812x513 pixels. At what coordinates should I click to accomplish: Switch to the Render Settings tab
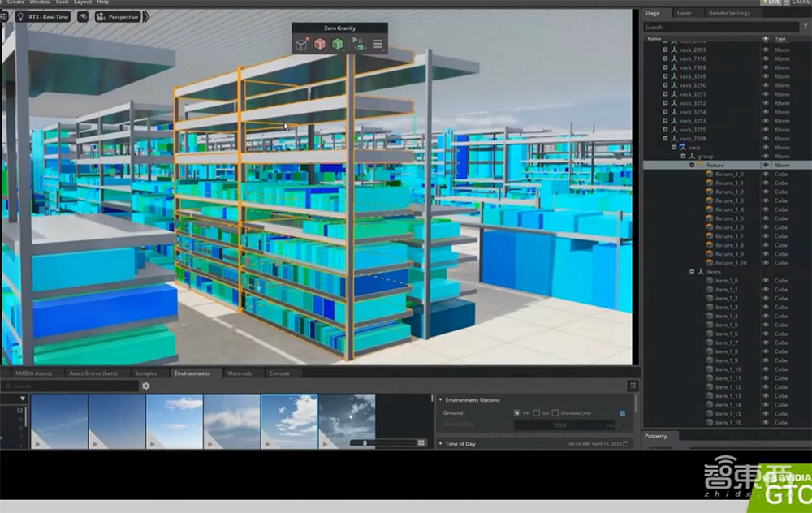[x=728, y=13]
